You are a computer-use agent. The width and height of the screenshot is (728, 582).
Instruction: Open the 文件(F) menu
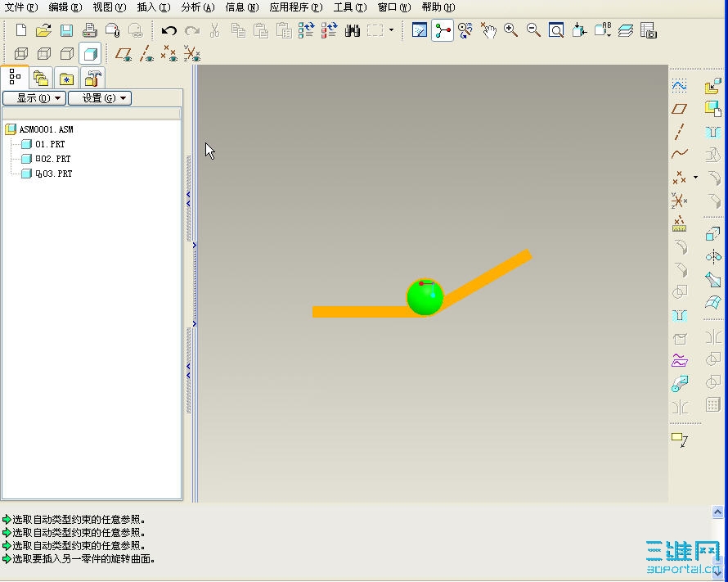(21, 7)
